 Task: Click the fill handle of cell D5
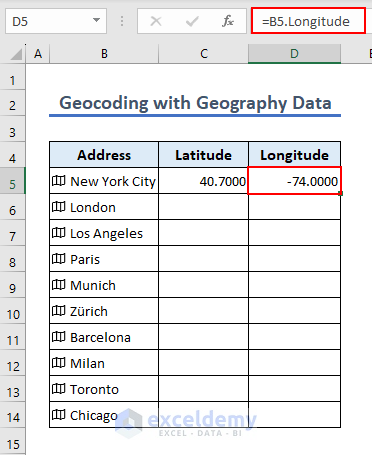click(340, 193)
